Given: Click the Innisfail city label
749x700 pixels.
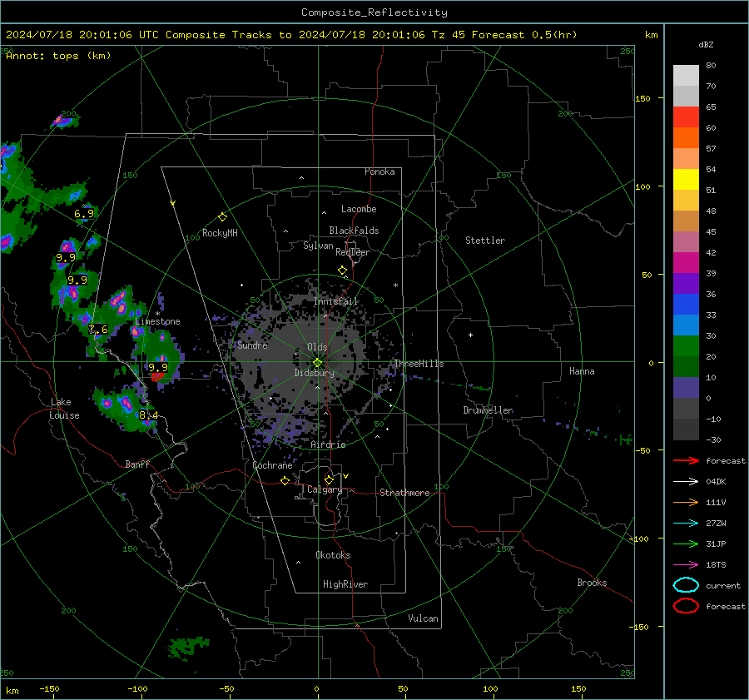Looking at the screenshot, I should click(x=335, y=301).
